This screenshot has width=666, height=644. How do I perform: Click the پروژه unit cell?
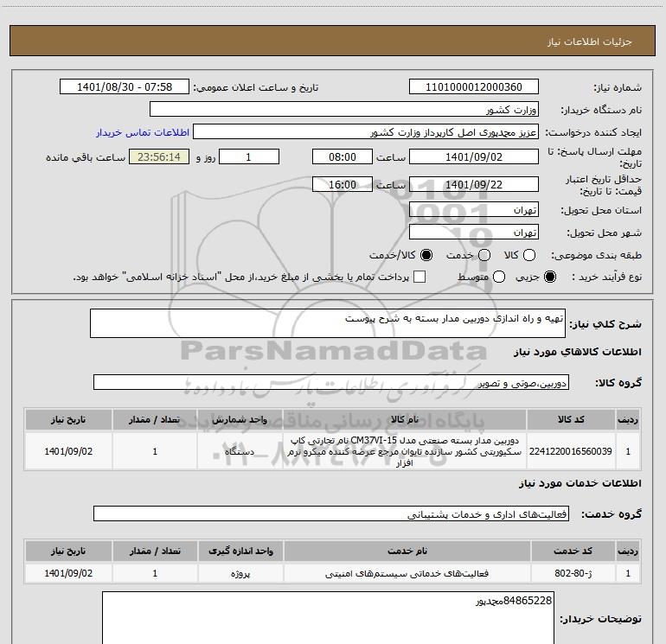click(x=240, y=573)
